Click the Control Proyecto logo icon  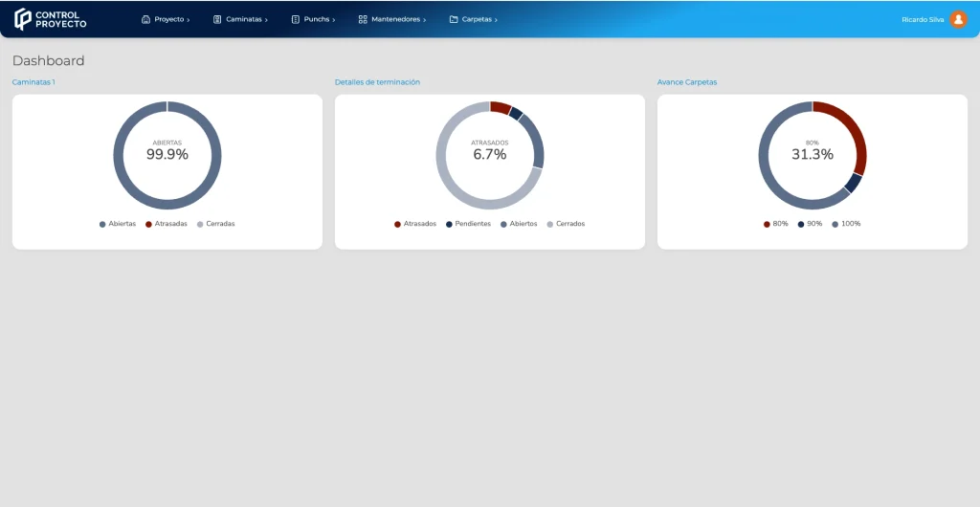pyautogui.click(x=22, y=19)
